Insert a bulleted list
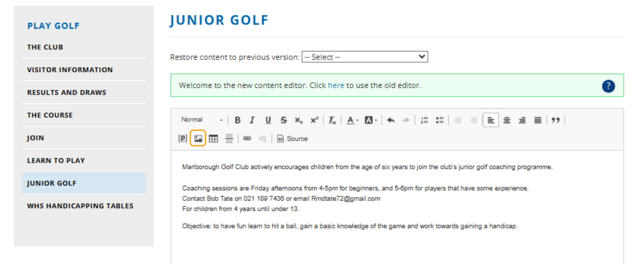 click(x=440, y=120)
